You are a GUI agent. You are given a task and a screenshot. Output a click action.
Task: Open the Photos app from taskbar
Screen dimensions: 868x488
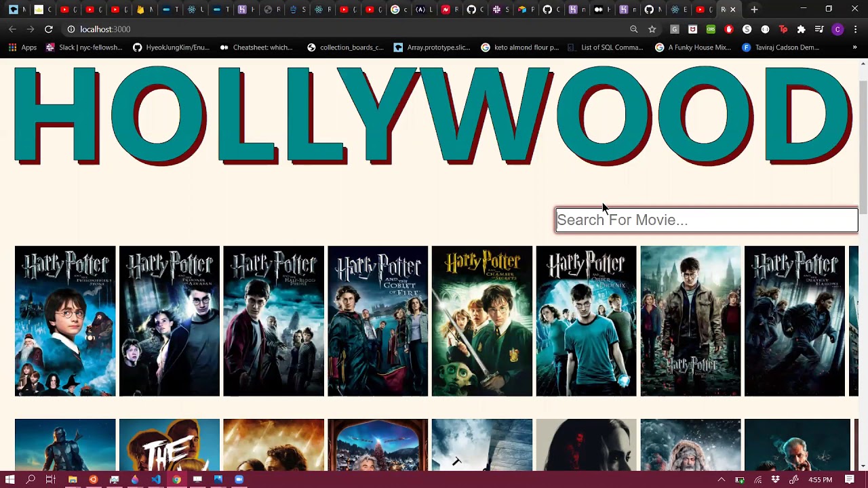pyautogui.click(x=218, y=480)
